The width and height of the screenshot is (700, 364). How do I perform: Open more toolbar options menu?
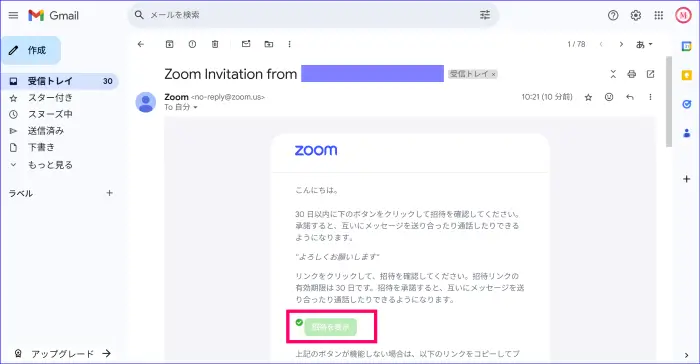(289, 44)
